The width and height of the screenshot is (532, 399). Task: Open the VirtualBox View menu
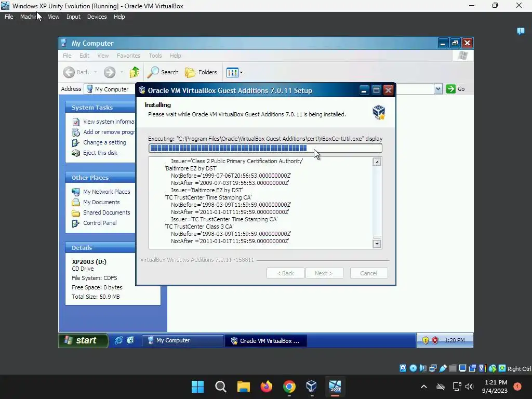coord(54,17)
